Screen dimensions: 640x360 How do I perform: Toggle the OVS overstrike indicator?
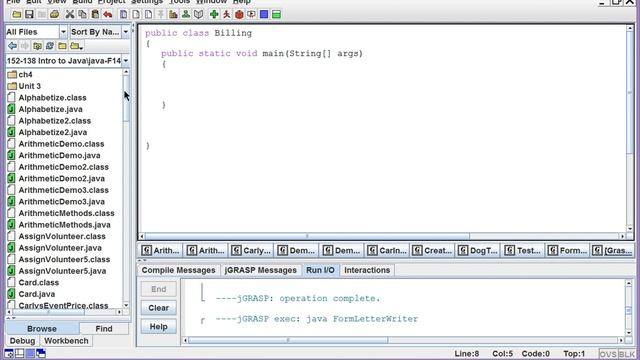click(x=608, y=354)
